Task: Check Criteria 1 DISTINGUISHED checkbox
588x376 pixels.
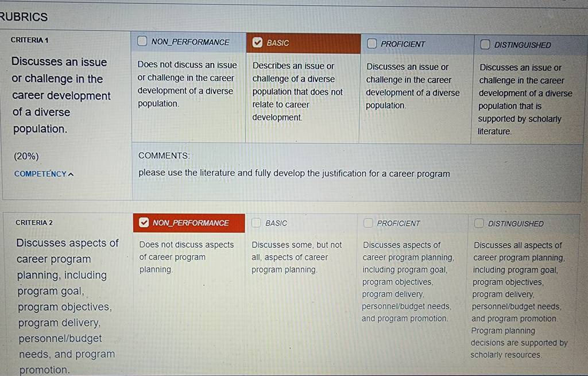Action: point(485,44)
